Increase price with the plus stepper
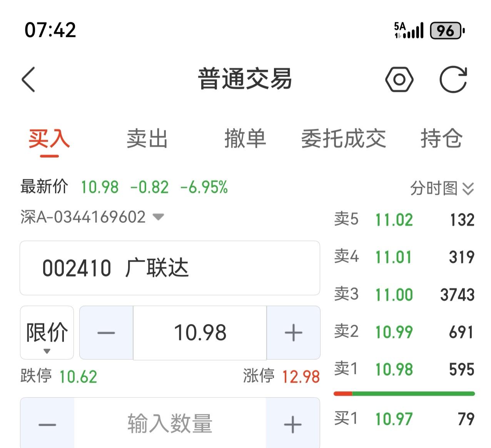This screenshot has width=491, height=448. pyautogui.click(x=293, y=332)
